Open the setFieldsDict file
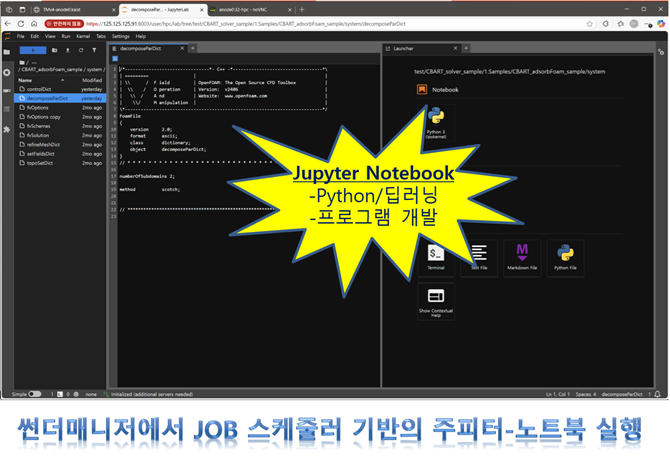Viewport: 670px width, 456px height. [60, 154]
